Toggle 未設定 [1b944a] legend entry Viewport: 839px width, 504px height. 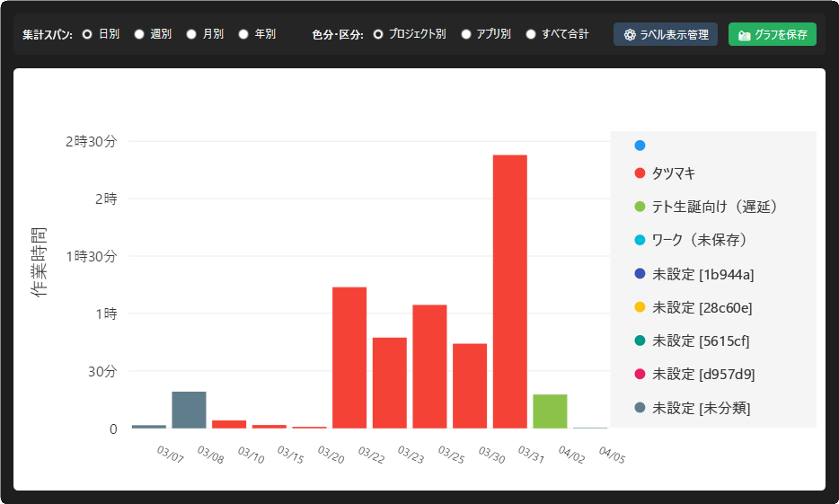[702, 274]
